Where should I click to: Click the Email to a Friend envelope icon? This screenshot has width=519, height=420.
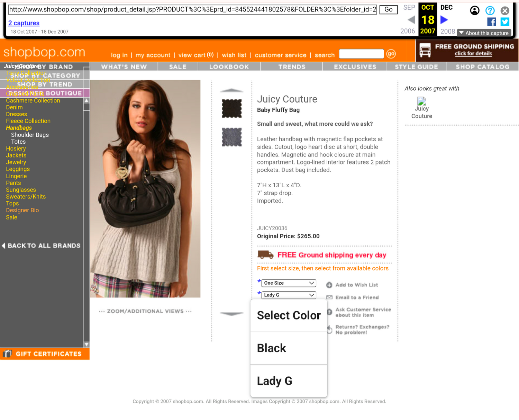click(329, 297)
